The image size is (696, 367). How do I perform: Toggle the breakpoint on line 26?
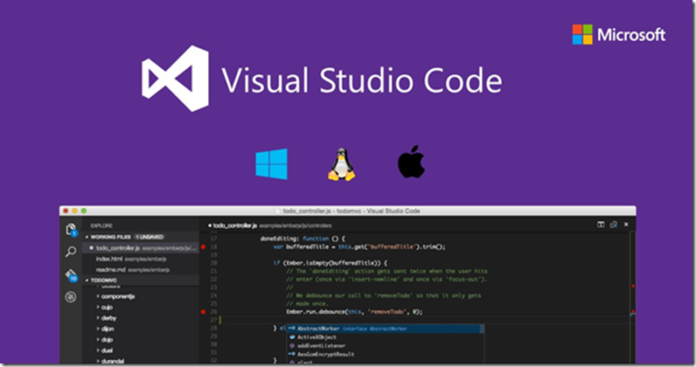[203, 312]
